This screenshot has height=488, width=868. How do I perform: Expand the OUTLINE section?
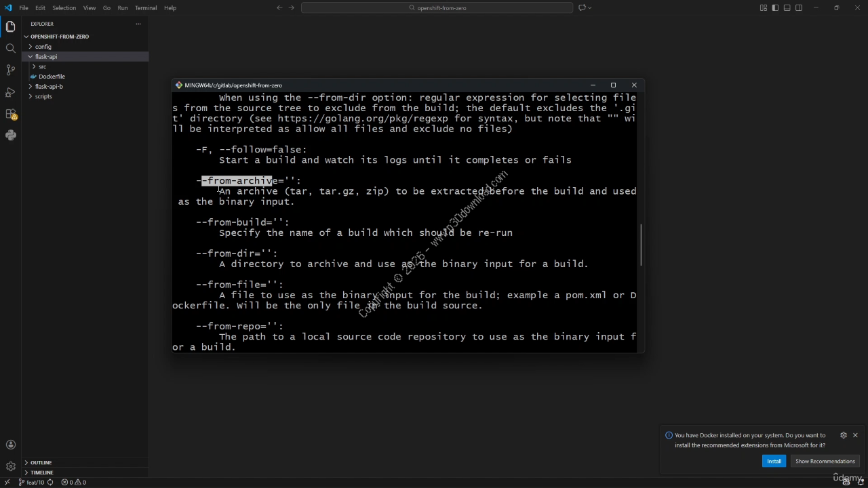pos(41,462)
